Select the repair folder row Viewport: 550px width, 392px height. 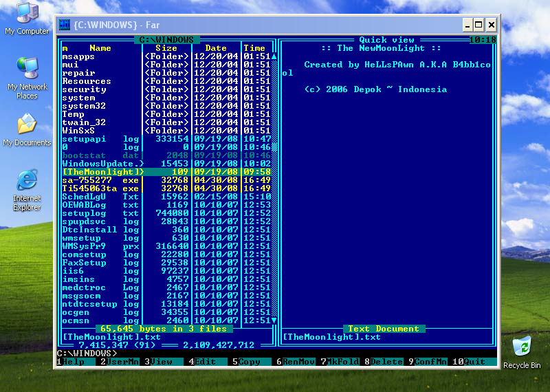coord(166,73)
